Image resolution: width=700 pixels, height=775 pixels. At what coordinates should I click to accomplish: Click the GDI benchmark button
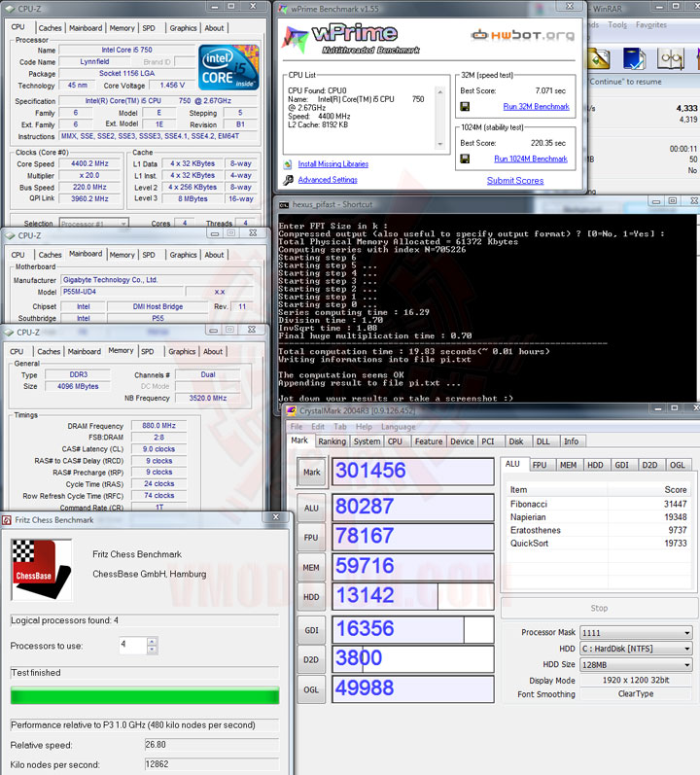click(311, 630)
